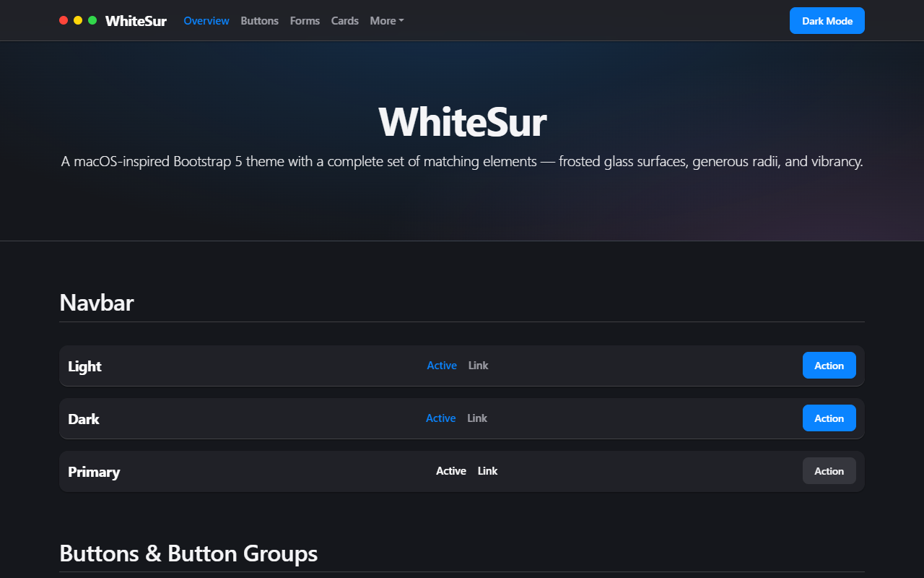Click the Buttons & Button Groups heading
The width and height of the screenshot is (924, 578).
pos(188,553)
